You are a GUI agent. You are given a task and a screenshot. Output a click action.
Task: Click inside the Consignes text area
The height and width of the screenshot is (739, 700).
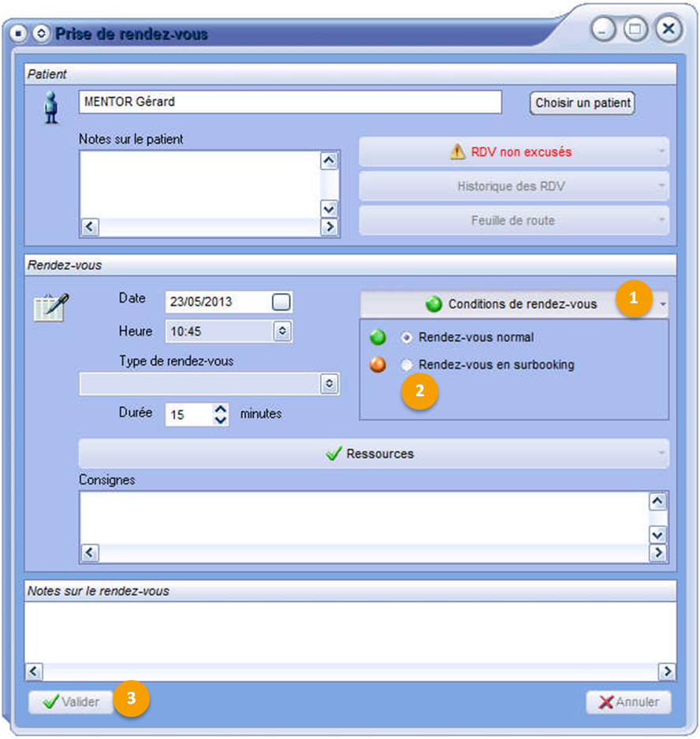[363, 516]
